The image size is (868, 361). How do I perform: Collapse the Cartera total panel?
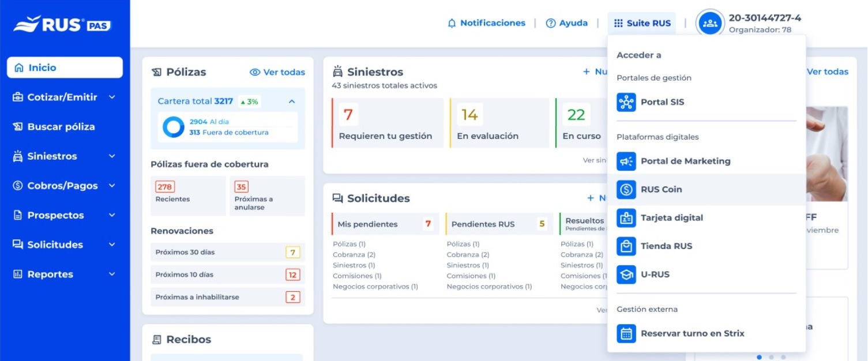click(292, 101)
